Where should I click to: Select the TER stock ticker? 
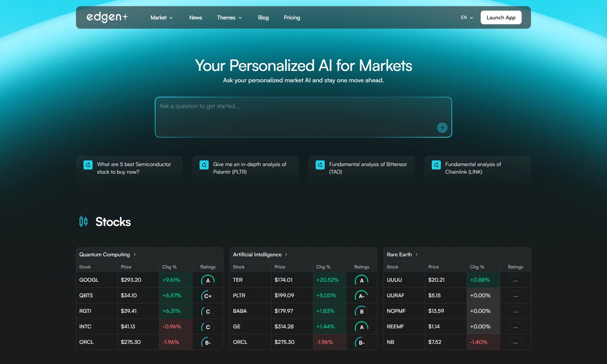tap(238, 280)
